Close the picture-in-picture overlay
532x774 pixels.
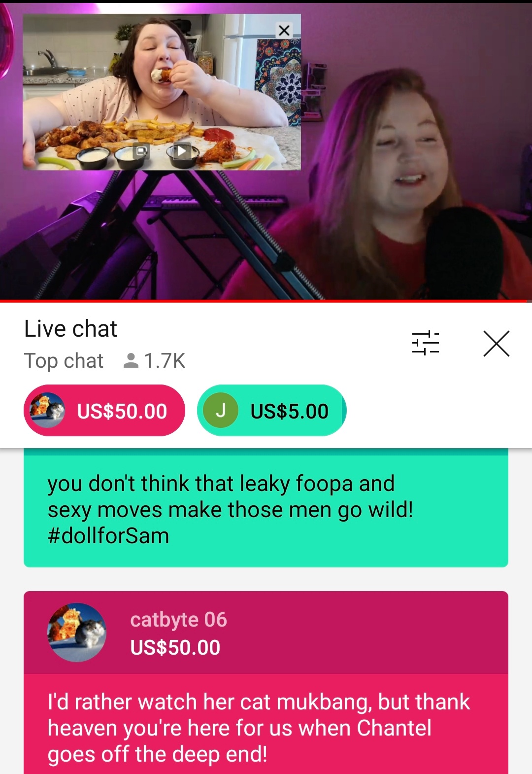(x=284, y=31)
